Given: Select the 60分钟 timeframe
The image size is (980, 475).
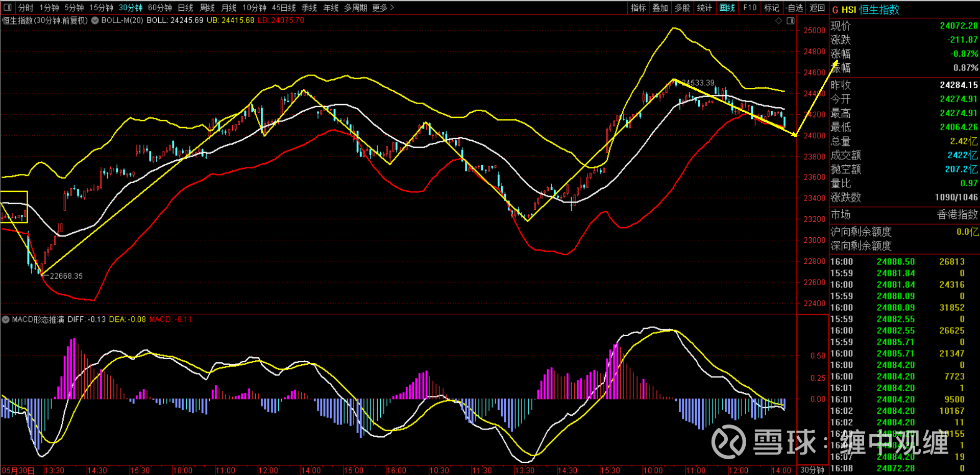Looking at the screenshot, I should click(160, 8).
